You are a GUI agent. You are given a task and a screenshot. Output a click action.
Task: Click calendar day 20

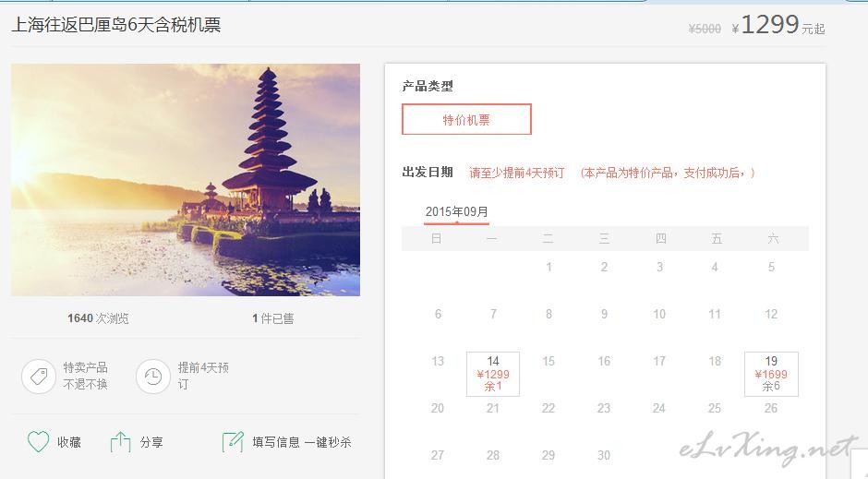point(438,408)
